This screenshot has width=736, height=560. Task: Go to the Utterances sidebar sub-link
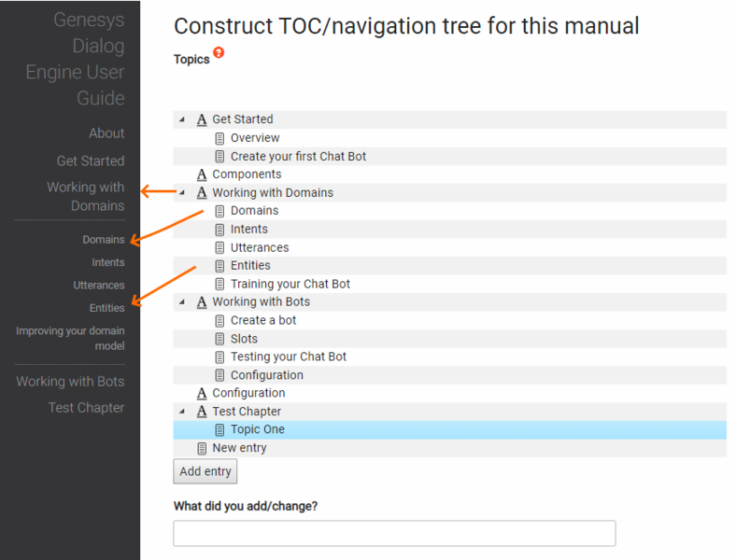coord(99,286)
